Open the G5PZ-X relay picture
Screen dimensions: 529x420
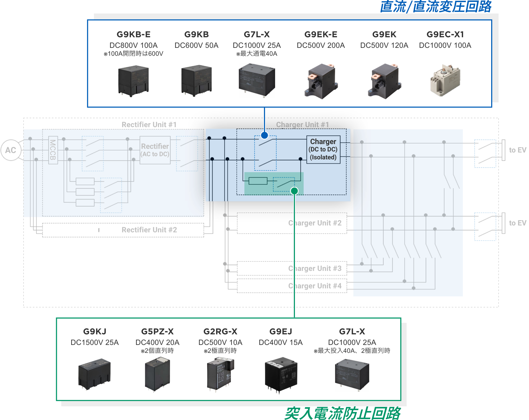tap(157, 373)
